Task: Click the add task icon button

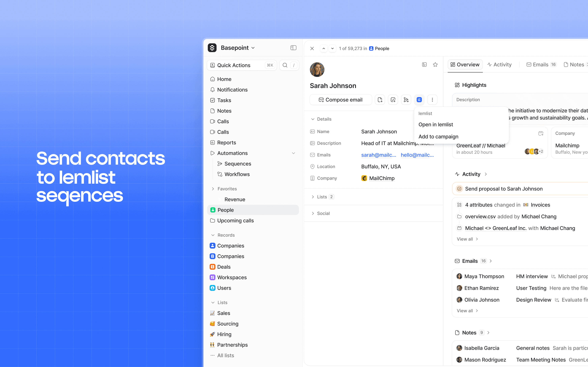Action: pos(393,100)
